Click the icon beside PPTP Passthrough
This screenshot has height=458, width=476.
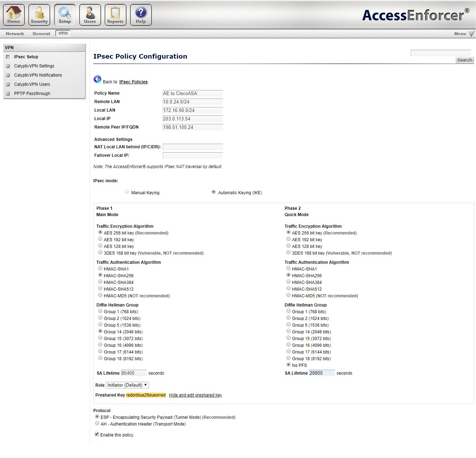pos(8,93)
